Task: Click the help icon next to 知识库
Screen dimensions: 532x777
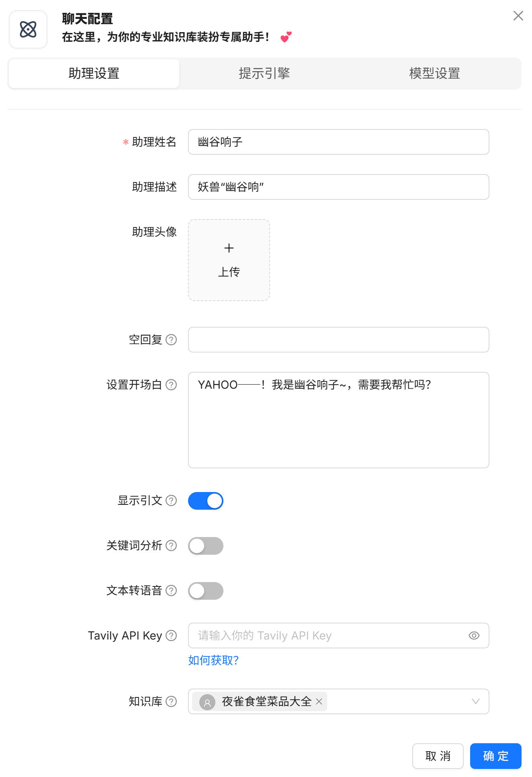Action: (x=171, y=701)
